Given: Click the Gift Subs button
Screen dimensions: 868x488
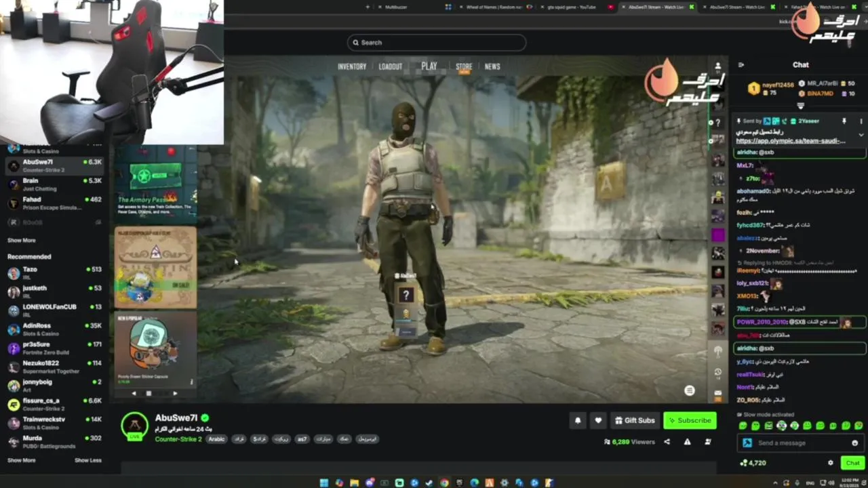Looking at the screenshot, I should click(x=635, y=420).
